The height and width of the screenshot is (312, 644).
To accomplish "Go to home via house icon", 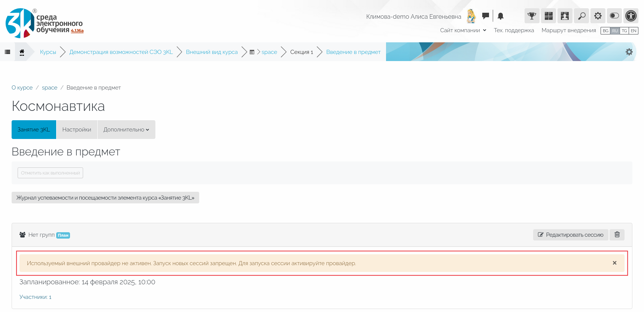I will pos(22,52).
